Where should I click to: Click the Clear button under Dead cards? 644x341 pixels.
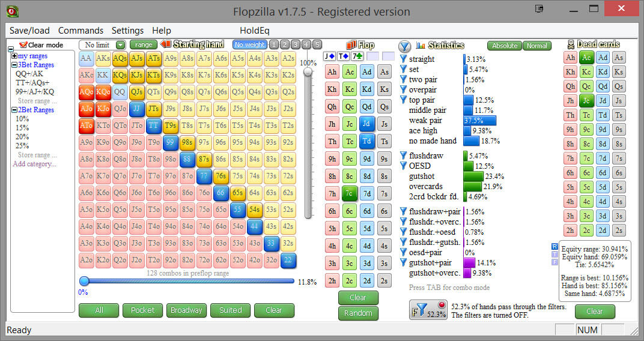pos(595,312)
